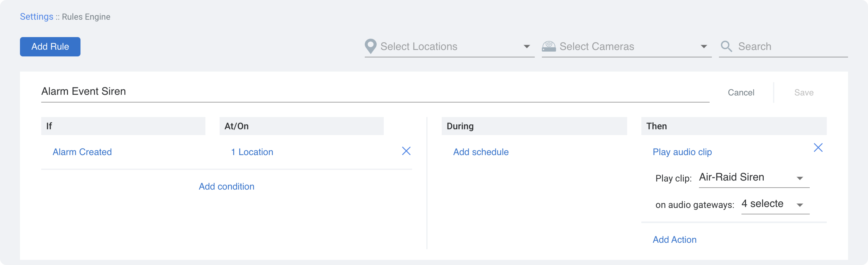868x265 pixels.
Task: Click the During column header
Action: tap(534, 126)
